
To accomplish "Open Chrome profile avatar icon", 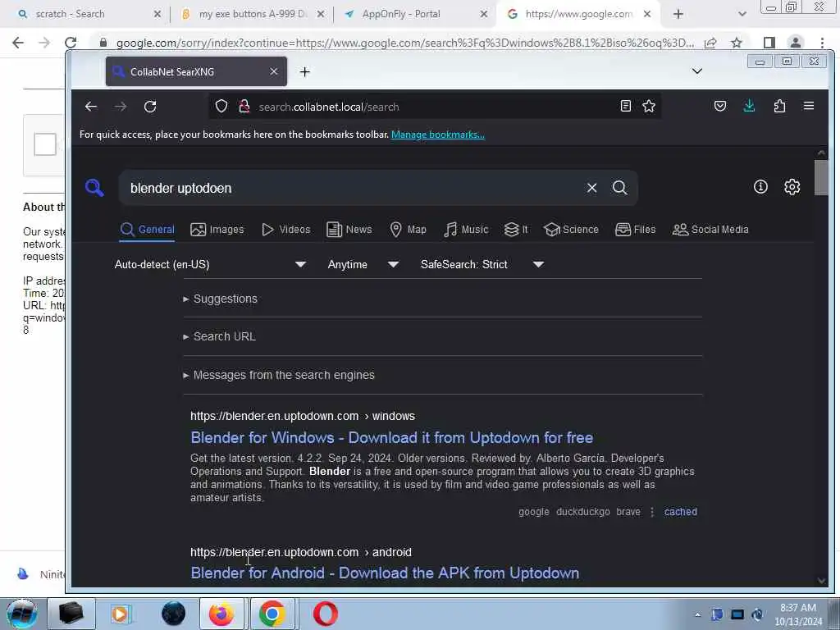I will point(796,43).
